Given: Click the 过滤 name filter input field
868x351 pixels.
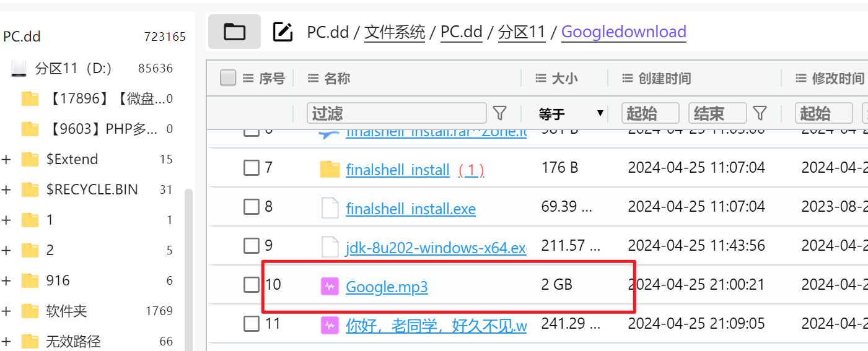Looking at the screenshot, I should tap(397, 113).
